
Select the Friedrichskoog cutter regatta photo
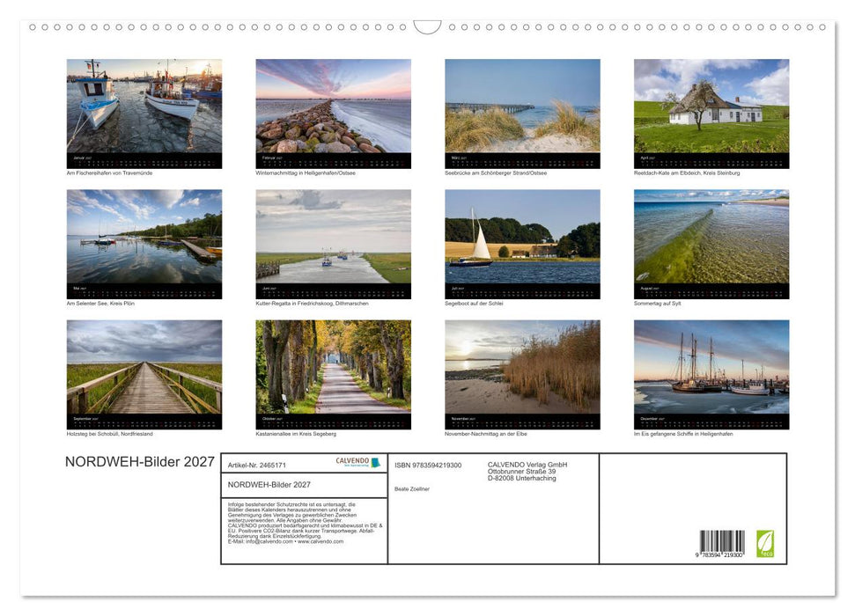333,237
